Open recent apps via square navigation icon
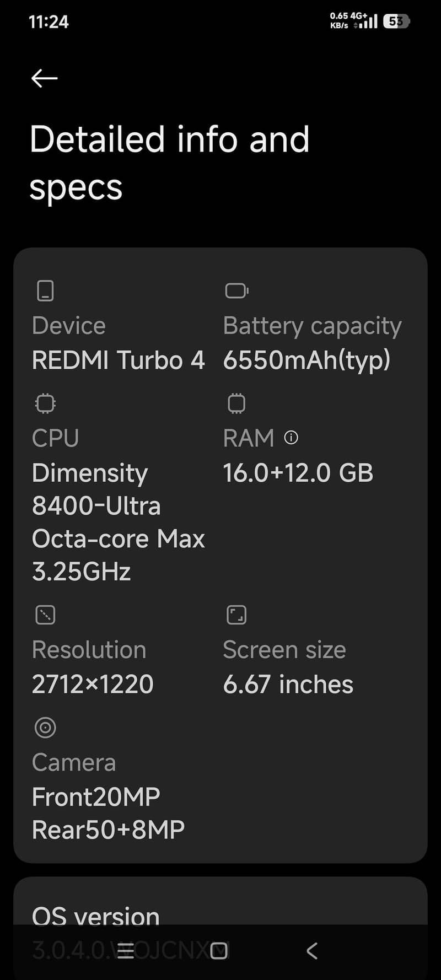 (x=218, y=950)
